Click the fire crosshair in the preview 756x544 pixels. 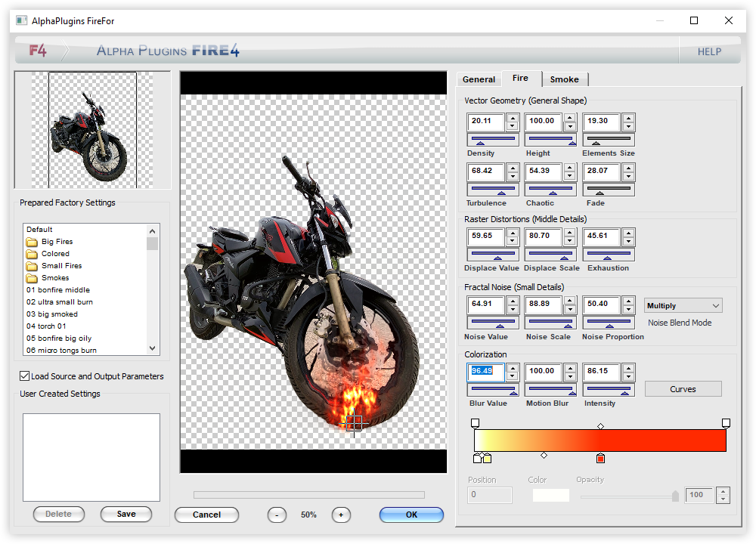tap(354, 423)
